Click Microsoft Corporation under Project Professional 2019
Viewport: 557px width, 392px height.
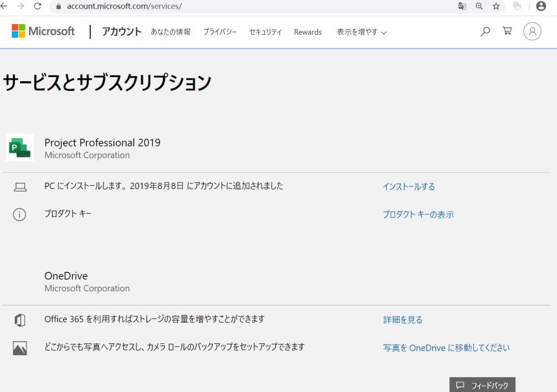(x=87, y=155)
